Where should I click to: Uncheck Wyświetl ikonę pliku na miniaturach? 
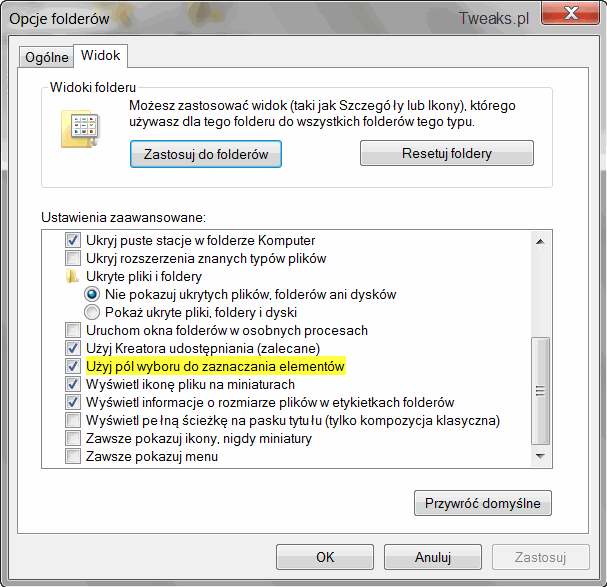[x=73, y=384]
